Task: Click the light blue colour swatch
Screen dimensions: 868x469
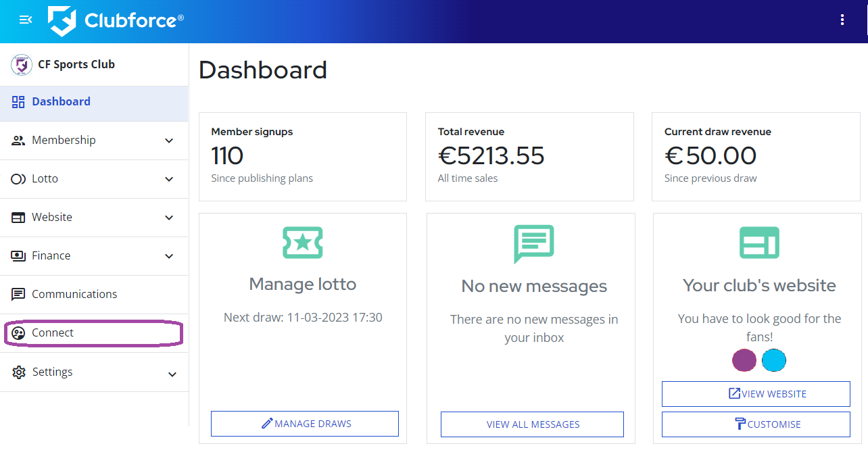Action: [x=774, y=360]
